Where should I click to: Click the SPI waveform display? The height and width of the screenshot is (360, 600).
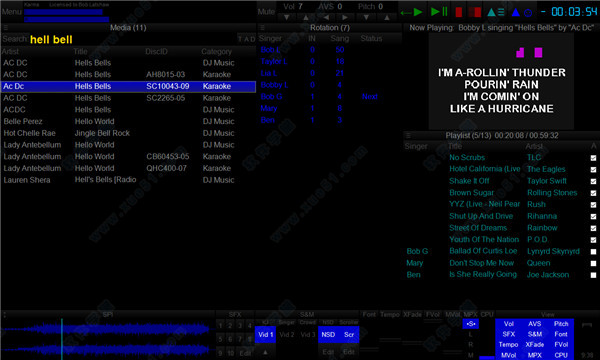[108, 339]
